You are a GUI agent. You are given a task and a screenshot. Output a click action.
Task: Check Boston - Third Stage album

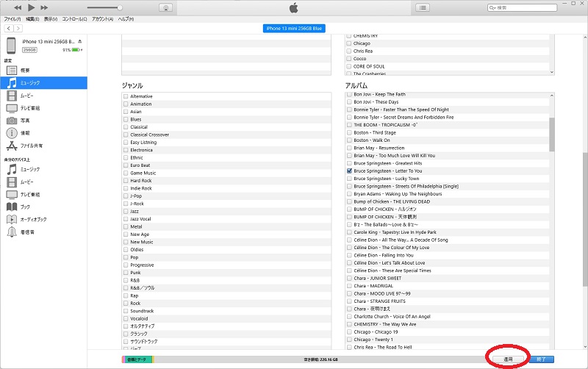click(x=349, y=132)
